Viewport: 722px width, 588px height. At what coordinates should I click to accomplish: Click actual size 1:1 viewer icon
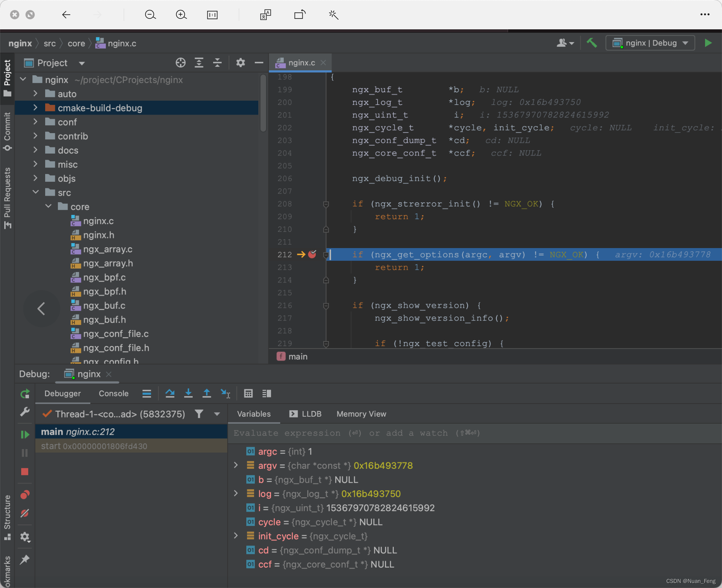tap(212, 15)
